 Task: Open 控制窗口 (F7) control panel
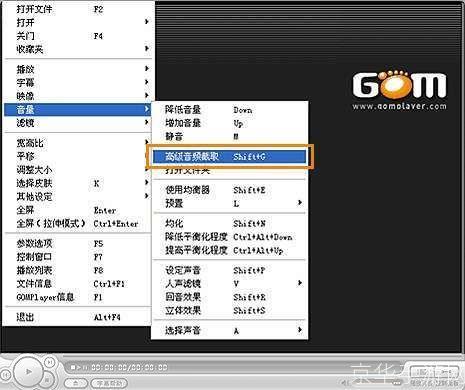[x=77, y=257]
